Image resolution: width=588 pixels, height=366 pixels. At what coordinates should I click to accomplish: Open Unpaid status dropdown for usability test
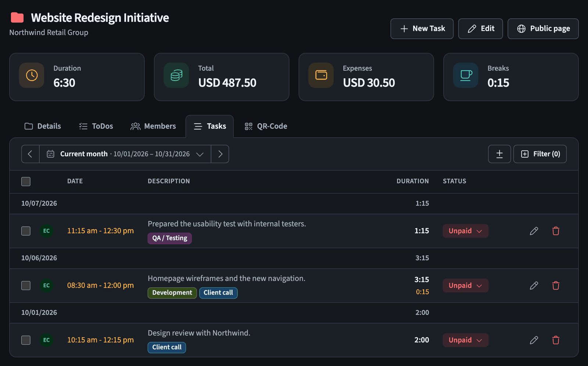[465, 231]
